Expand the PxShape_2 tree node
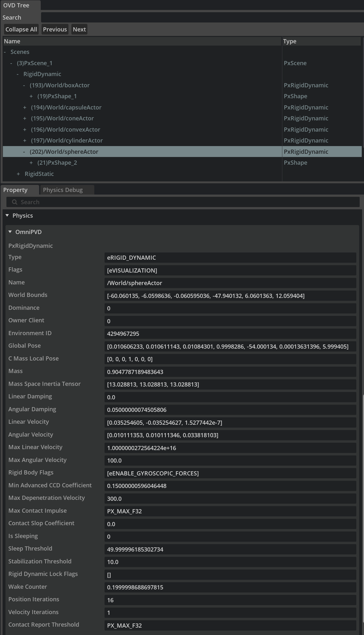Viewport: 364px width, 635px height. (31, 163)
